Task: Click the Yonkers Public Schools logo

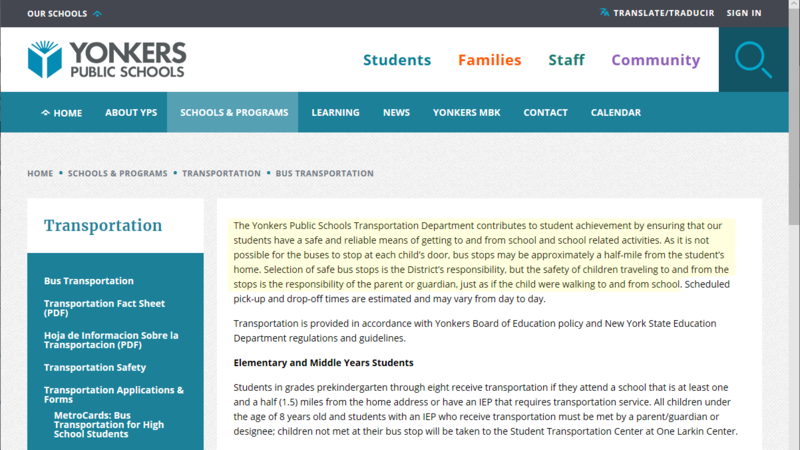Action: tap(107, 60)
